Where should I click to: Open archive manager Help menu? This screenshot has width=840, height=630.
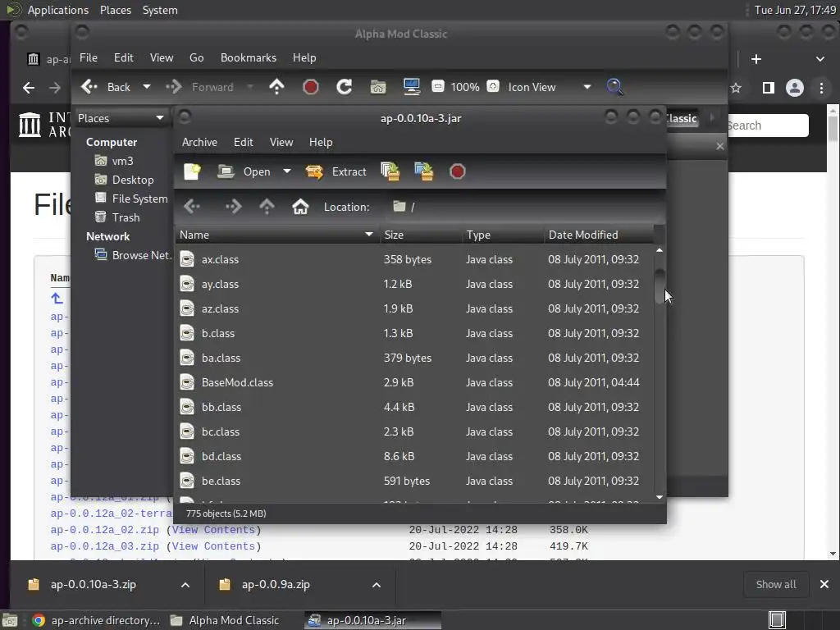[x=321, y=142]
